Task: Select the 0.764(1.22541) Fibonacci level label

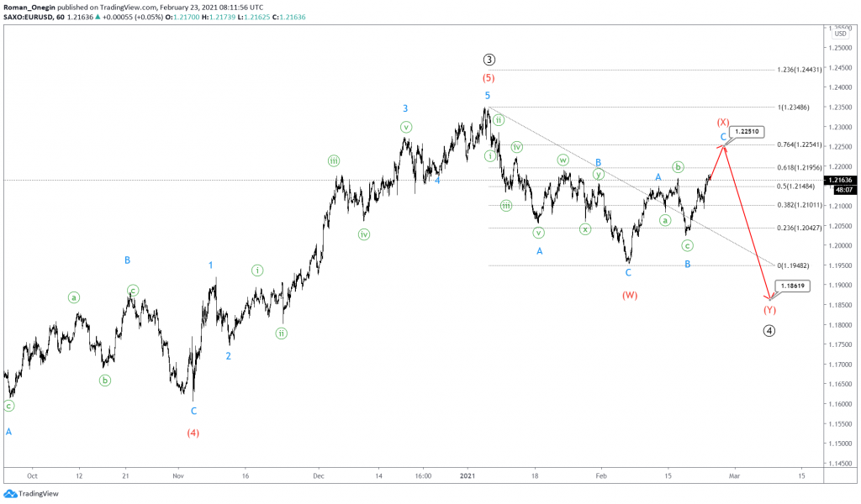Action: [801, 146]
